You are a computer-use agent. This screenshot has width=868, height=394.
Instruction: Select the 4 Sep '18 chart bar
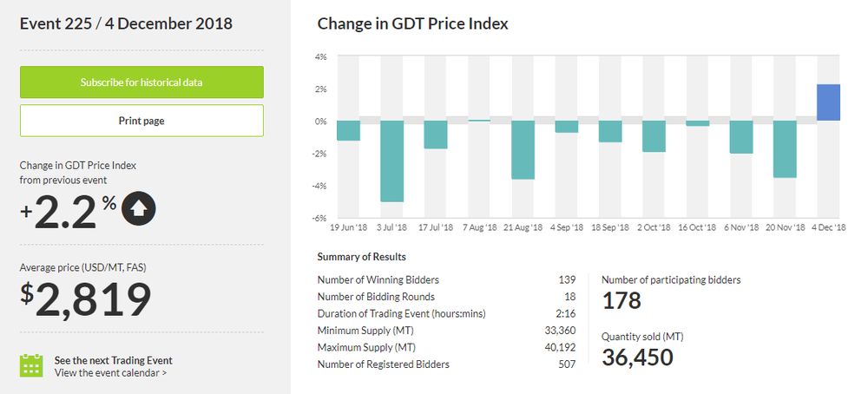567,127
